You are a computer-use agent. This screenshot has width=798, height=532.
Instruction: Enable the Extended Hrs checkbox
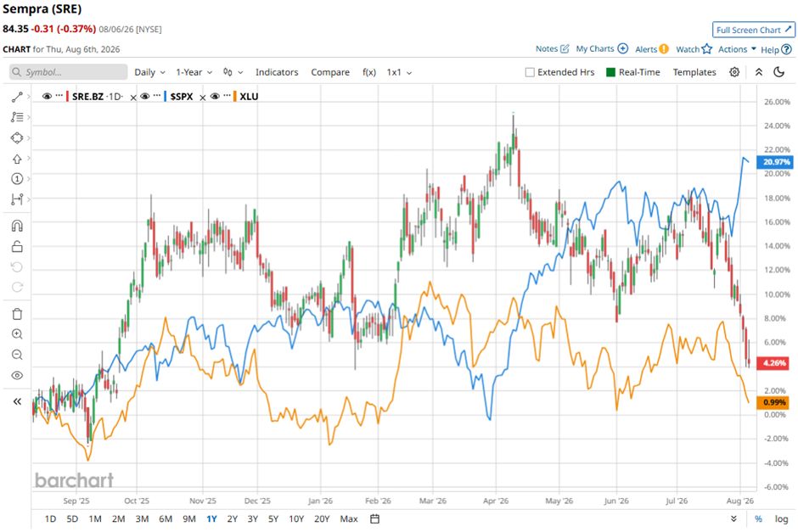pyautogui.click(x=530, y=72)
